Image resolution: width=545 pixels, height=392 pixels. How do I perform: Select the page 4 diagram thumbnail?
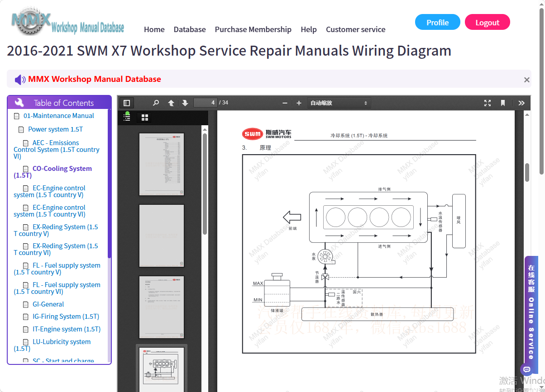coord(162,369)
